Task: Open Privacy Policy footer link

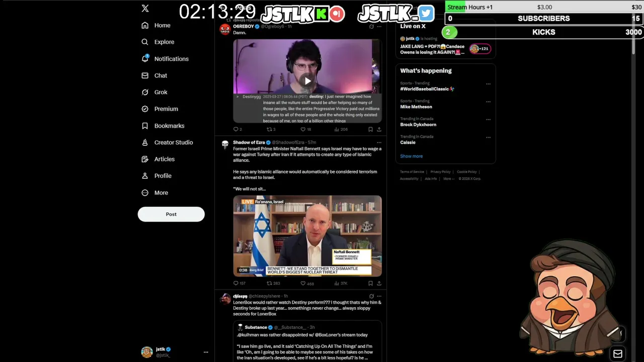Action: point(440,172)
